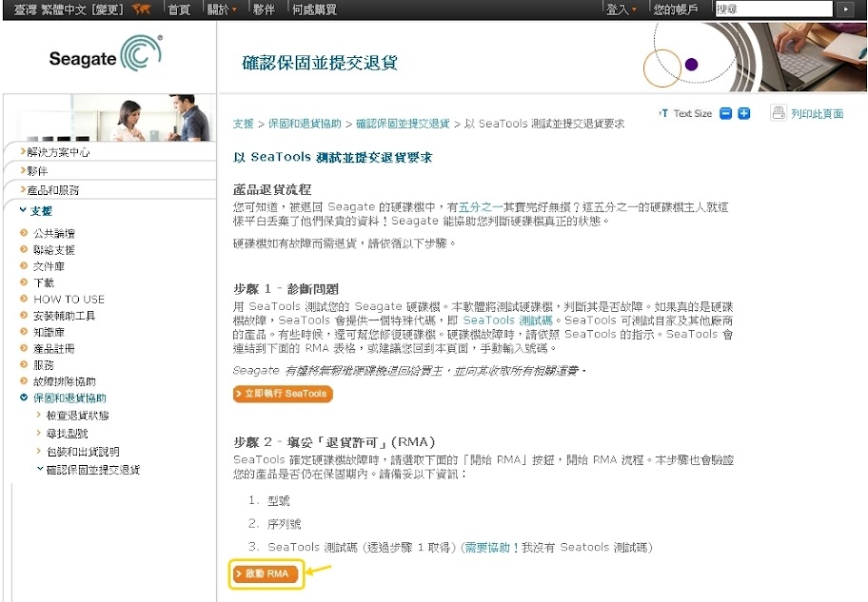
Task: Open the 關於 dropdown menu
Action: pyautogui.click(x=222, y=10)
